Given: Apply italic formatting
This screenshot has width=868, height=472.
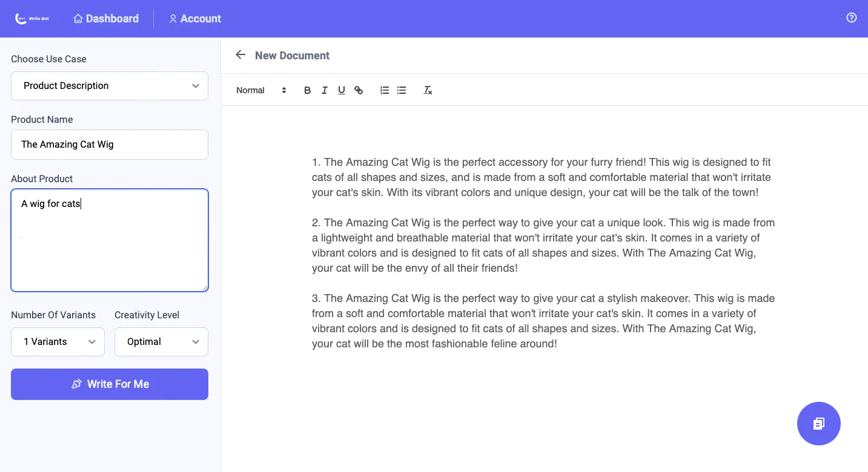Looking at the screenshot, I should coord(324,90).
